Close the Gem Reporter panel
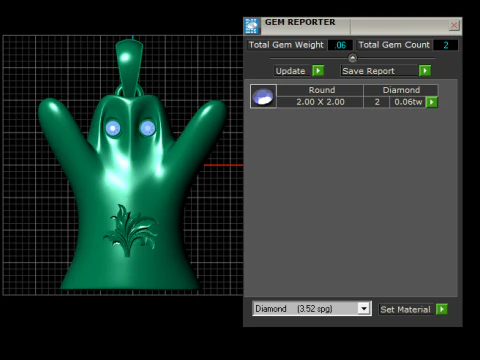Image resolution: width=480 pixels, height=360 pixels. point(454,25)
